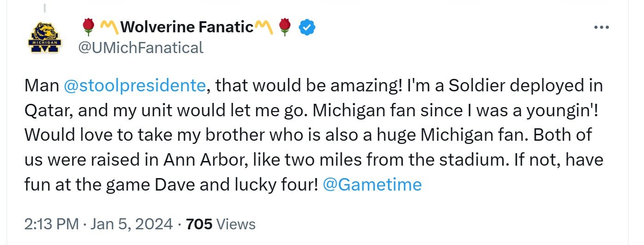Open the @UMichFanatical handle
644x245 pixels.
pos(141,48)
